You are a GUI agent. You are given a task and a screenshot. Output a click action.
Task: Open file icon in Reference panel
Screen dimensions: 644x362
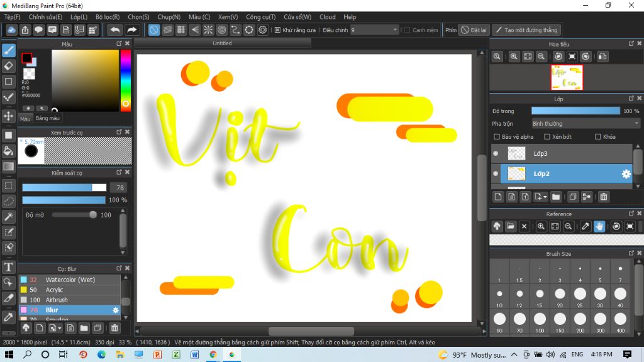click(x=511, y=226)
